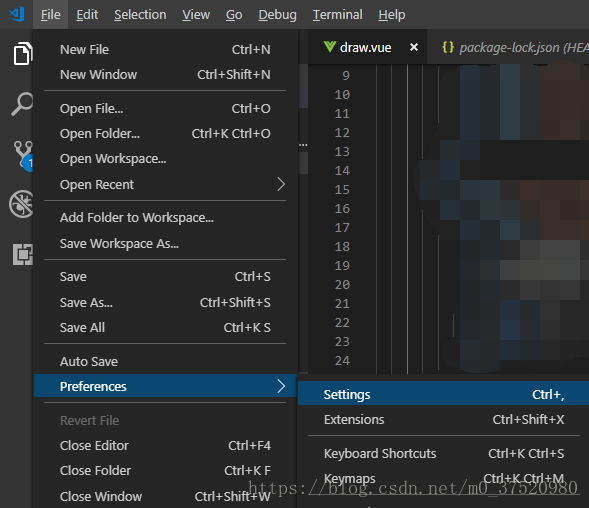The width and height of the screenshot is (589, 508).
Task: Expand the Open Recent submenu arrow
Action: click(x=281, y=184)
